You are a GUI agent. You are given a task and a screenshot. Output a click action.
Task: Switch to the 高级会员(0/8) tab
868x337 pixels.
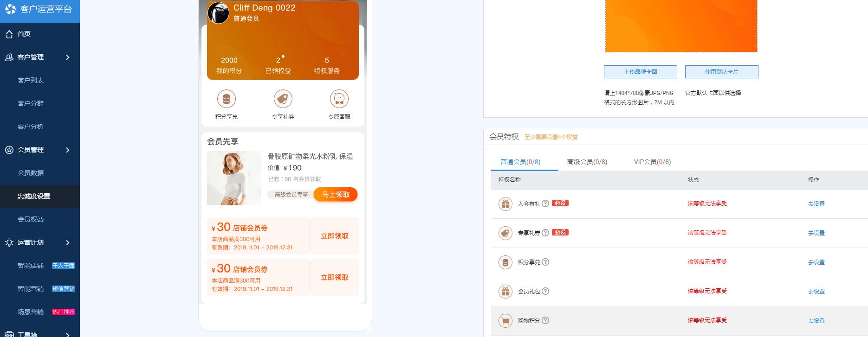tap(587, 162)
